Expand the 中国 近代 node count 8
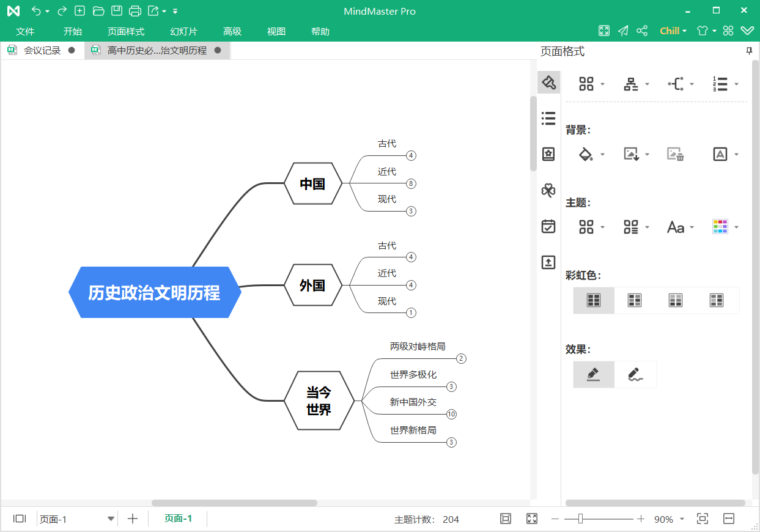The height and width of the screenshot is (532, 760). coord(411,183)
